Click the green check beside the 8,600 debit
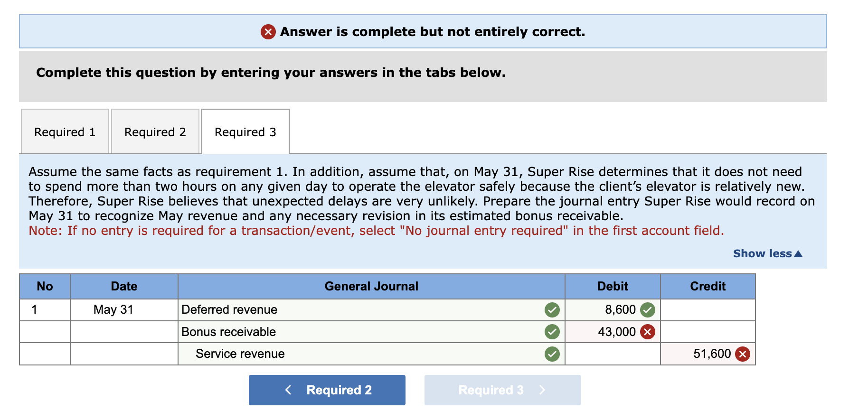The image size is (868, 411). 648,309
